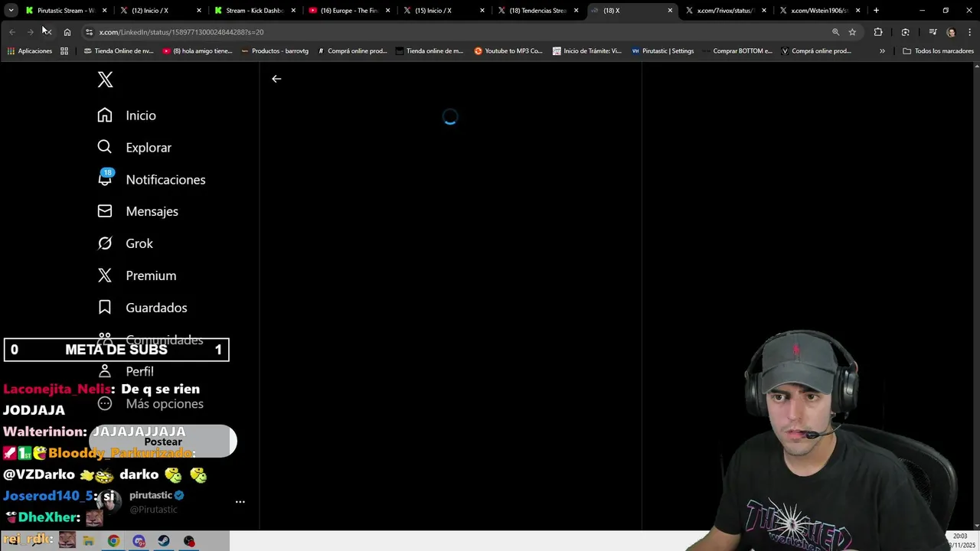
Task: Switch to the x.com/Wstein1906 tab
Action: tap(820, 11)
